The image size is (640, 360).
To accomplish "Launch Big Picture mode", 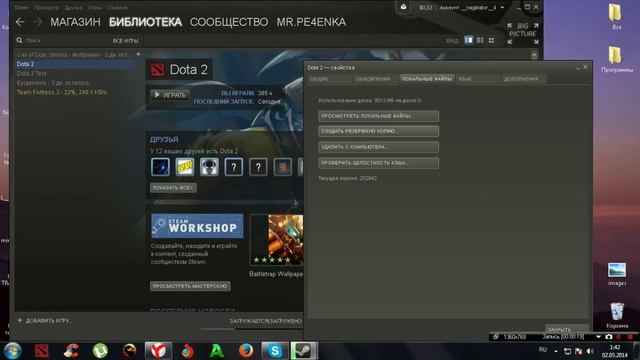I will [x=523, y=33].
